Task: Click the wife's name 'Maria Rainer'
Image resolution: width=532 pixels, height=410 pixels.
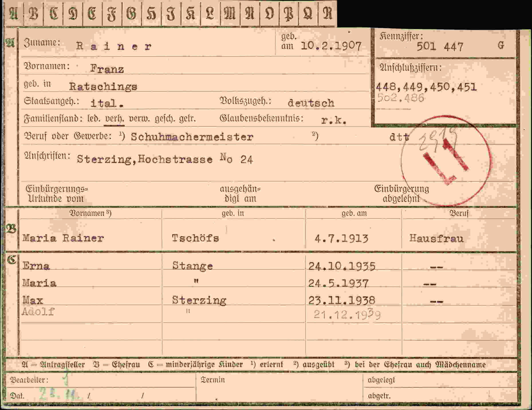Action: 63,238
